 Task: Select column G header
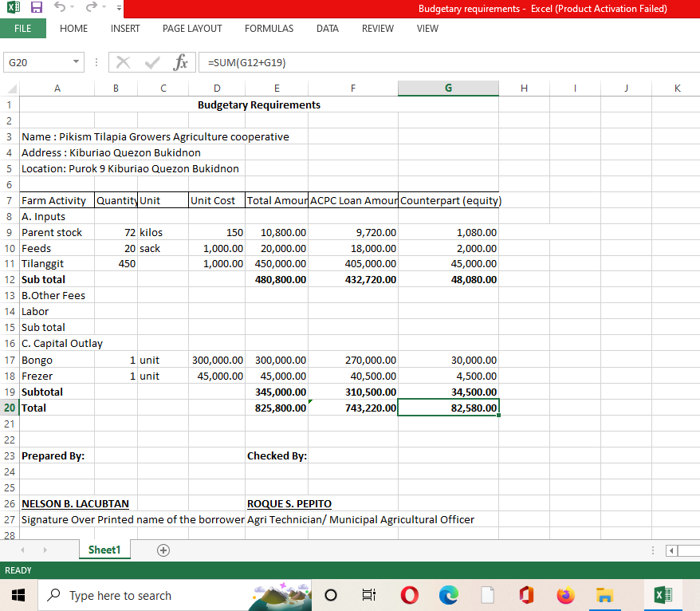click(448, 89)
